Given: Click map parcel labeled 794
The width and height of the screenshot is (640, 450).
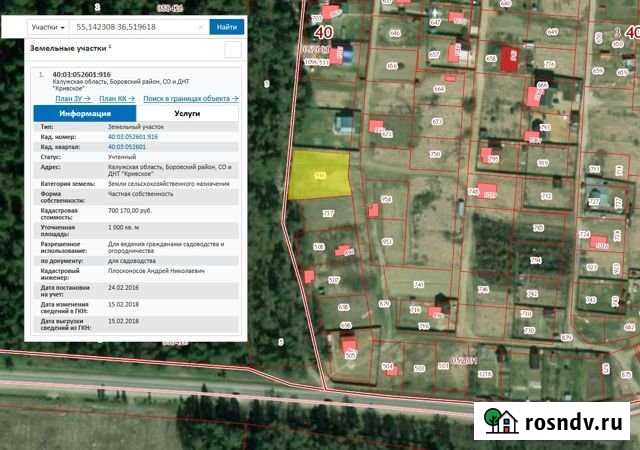Looking at the screenshot, I should (536, 260).
